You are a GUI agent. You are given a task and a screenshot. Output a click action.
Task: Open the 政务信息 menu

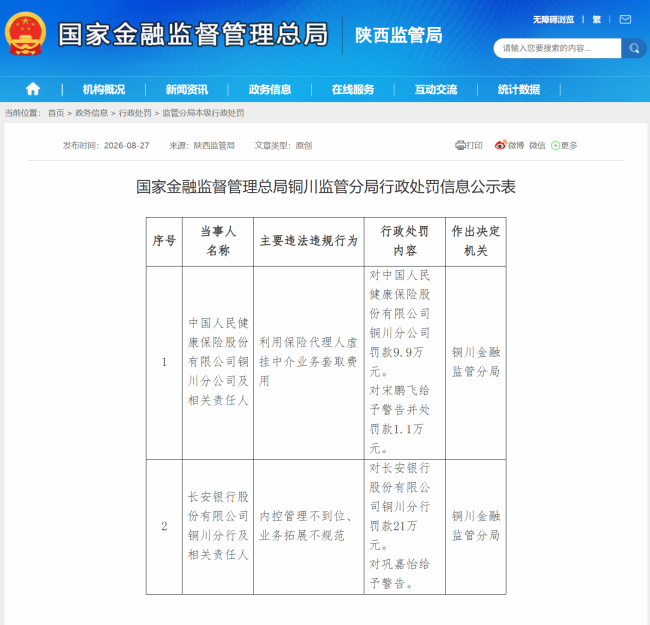pyautogui.click(x=270, y=90)
